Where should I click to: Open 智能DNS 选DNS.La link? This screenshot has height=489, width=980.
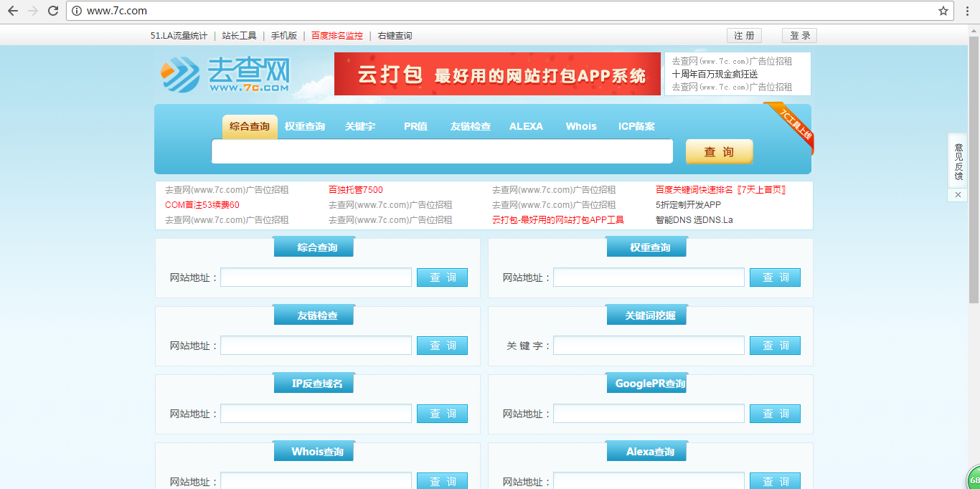pyautogui.click(x=694, y=220)
